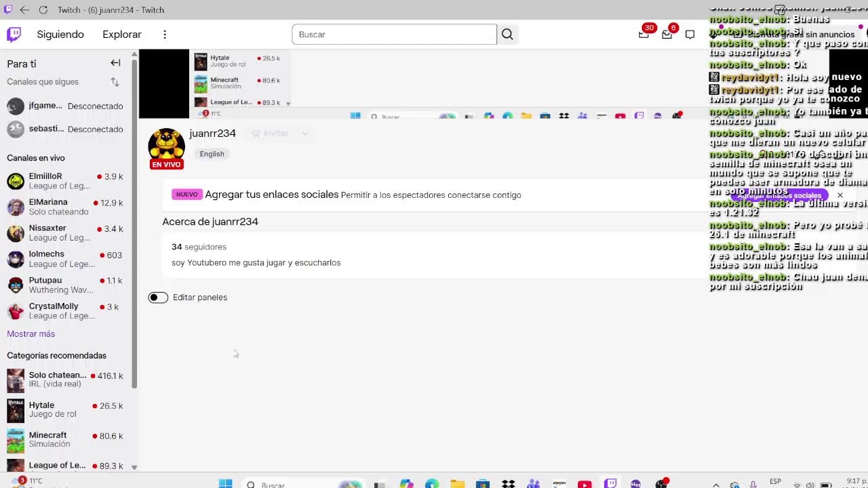The width and height of the screenshot is (868, 488).
Task: Toggle the Editar paneles switch
Action: (x=158, y=298)
